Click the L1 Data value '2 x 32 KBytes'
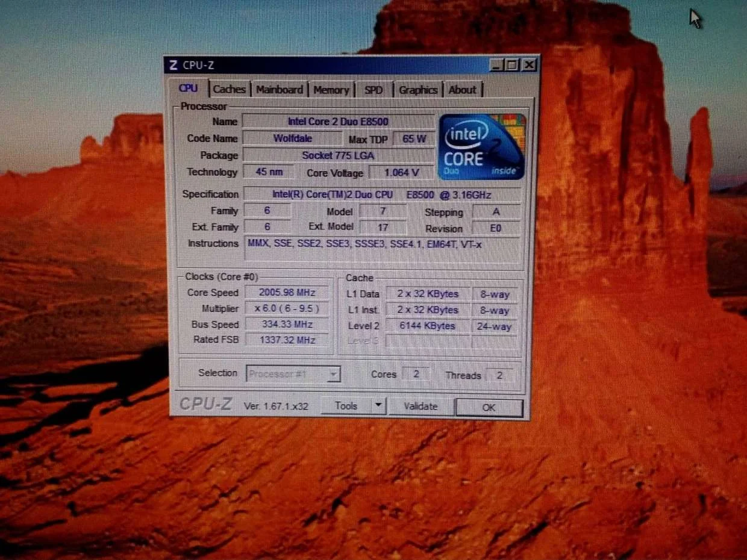747x560 pixels. 428,294
